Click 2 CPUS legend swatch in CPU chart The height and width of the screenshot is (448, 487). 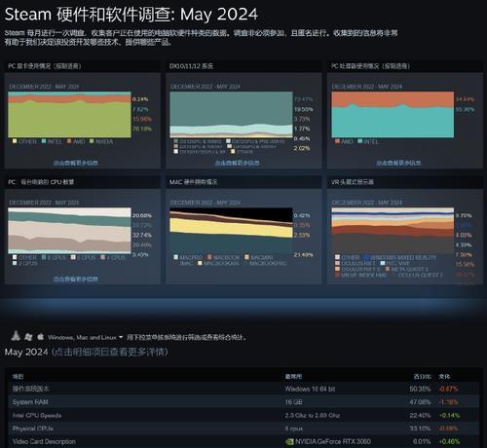15,263
